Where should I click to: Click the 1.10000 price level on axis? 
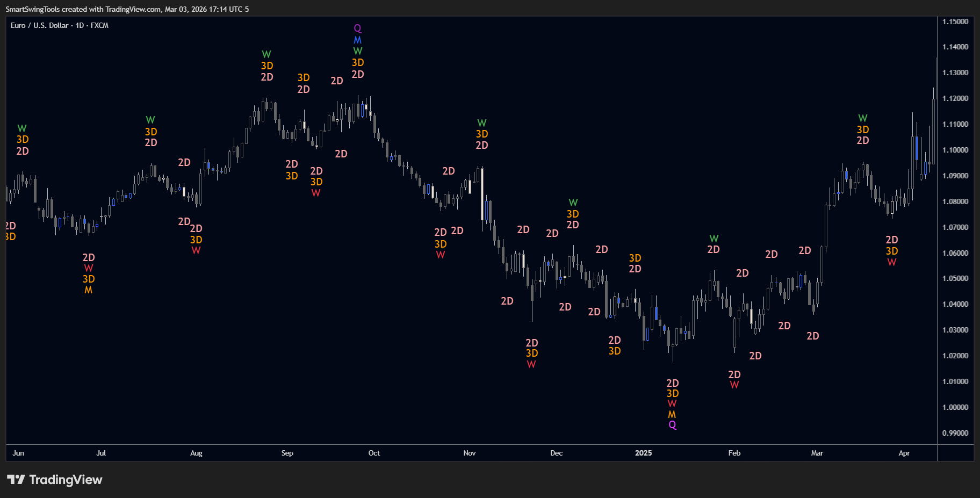click(x=955, y=150)
